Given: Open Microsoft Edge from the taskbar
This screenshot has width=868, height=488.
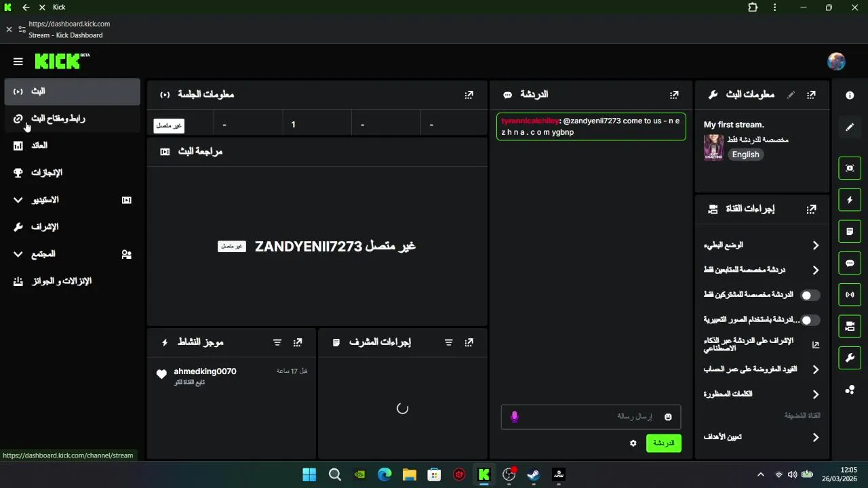Looking at the screenshot, I should click(384, 474).
